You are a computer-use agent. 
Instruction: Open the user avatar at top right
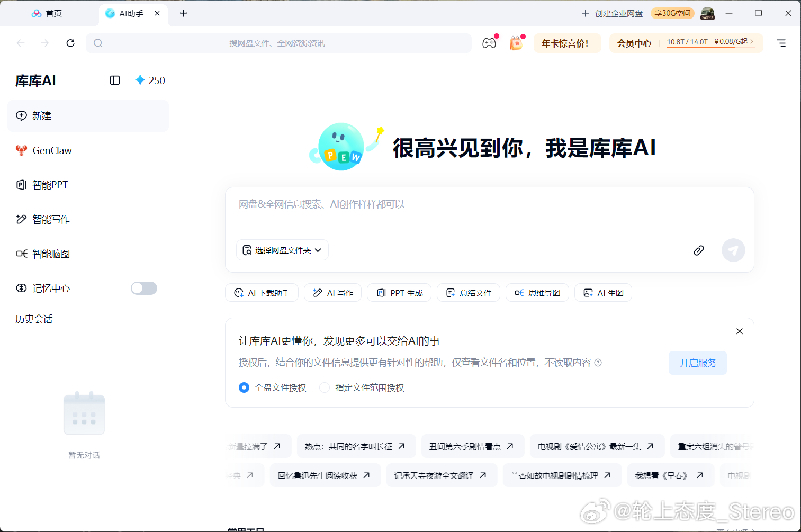pos(708,13)
